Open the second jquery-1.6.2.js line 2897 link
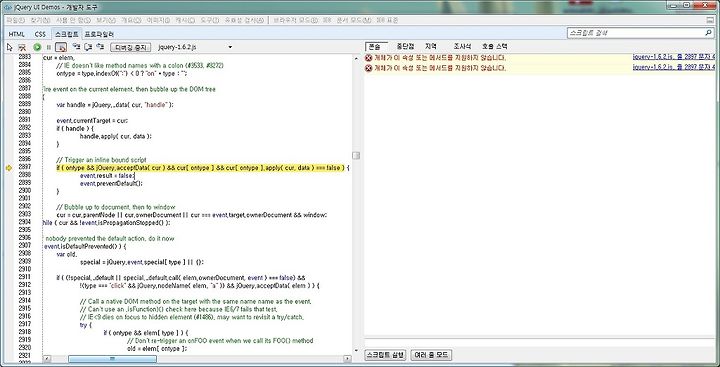 coord(674,67)
